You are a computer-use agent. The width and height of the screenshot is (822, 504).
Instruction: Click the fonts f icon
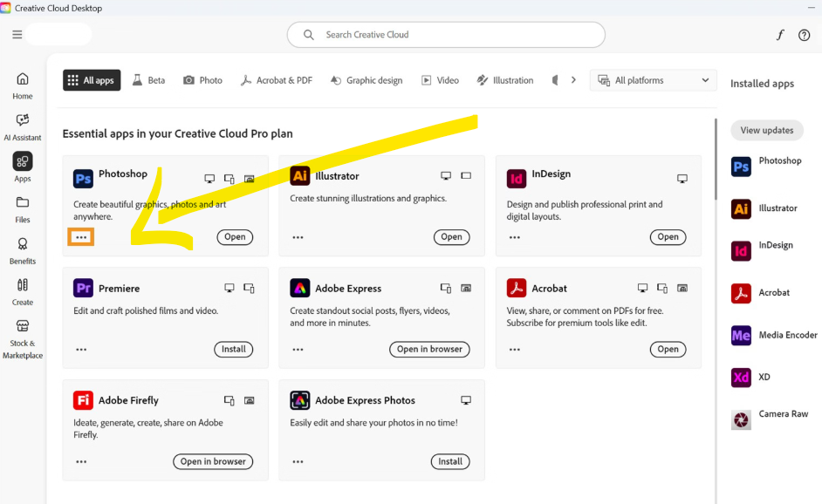pos(780,35)
